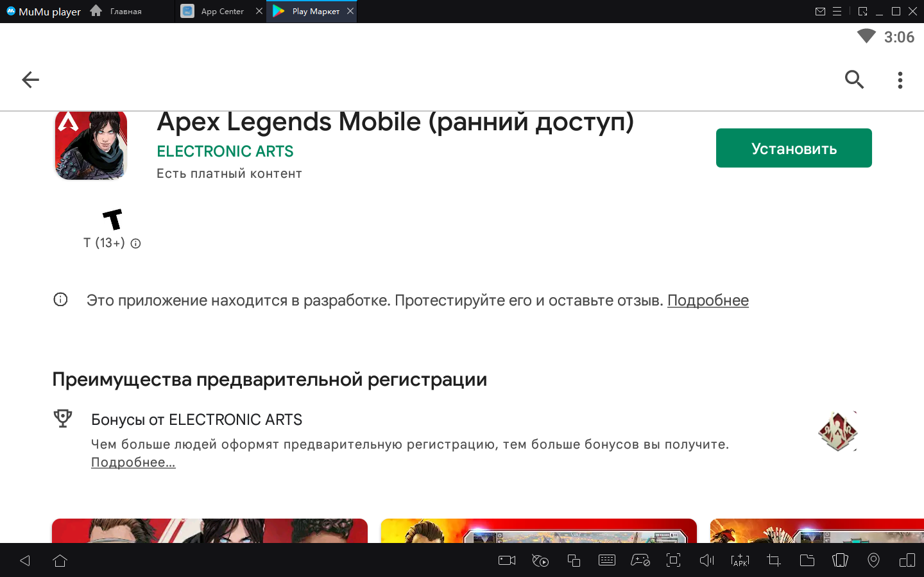Click the Install APK icon
Image resolution: width=924 pixels, height=577 pixels.
pyautogui.click(x=740, y=560)
